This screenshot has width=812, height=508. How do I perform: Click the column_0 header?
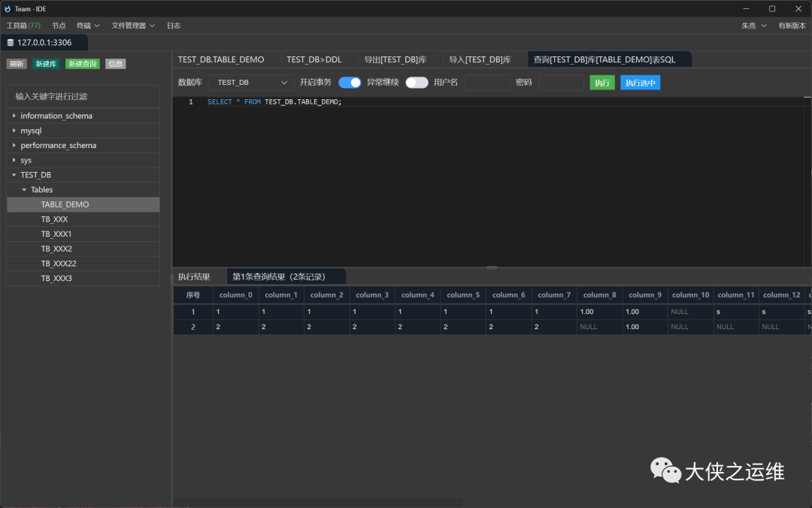[x=235, y=295]
